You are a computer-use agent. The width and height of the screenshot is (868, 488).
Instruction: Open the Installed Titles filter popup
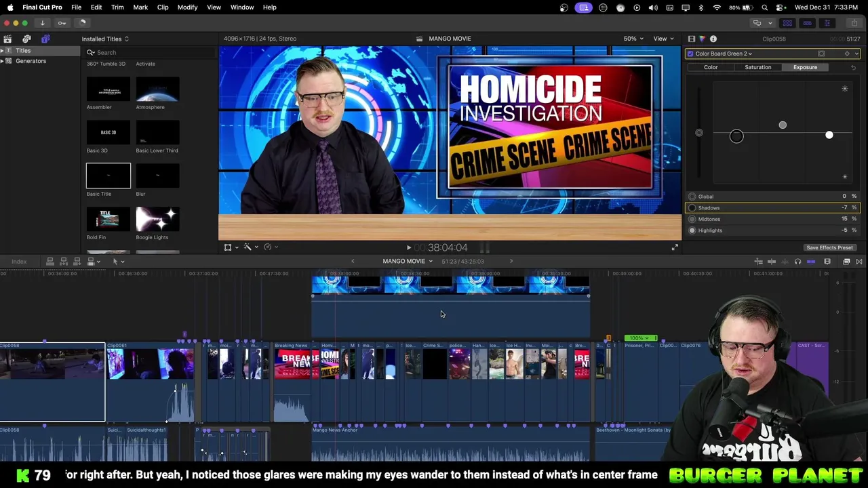(105, 39)
